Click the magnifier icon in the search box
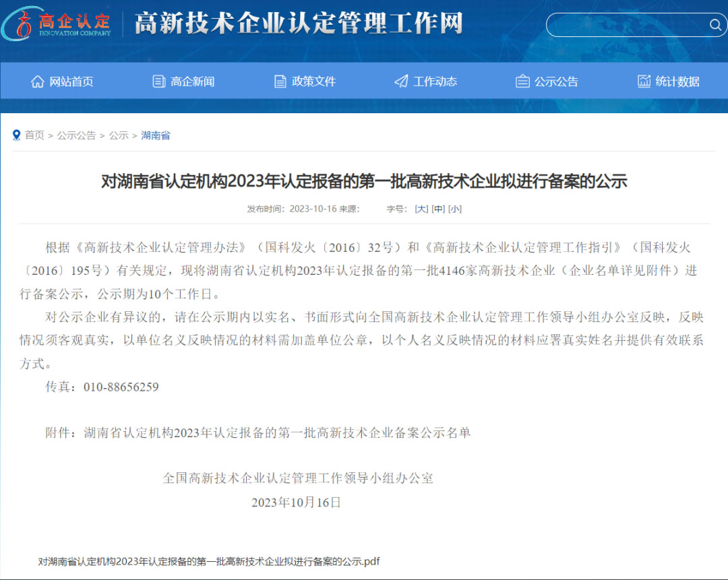Viewport: 728px width, 580px height. 715,24
